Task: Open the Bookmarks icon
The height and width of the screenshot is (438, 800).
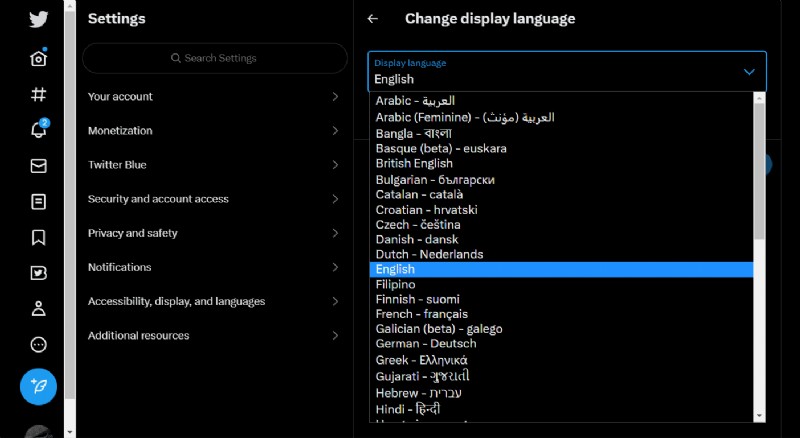Action: (x=38, y=237)
